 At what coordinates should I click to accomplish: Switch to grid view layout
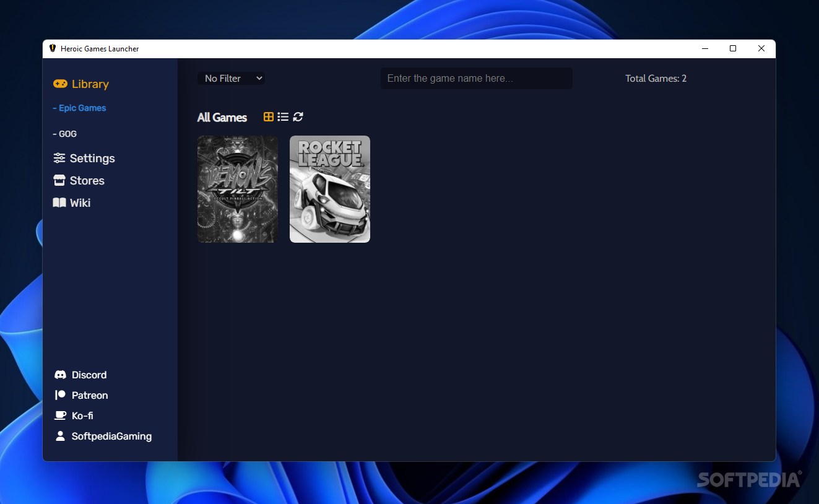(269, 116)
